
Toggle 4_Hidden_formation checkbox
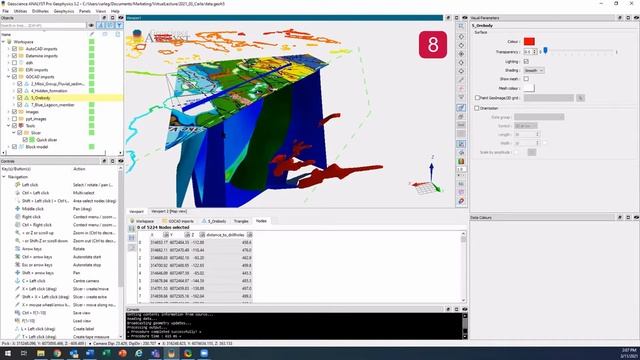tap(20, 91)
